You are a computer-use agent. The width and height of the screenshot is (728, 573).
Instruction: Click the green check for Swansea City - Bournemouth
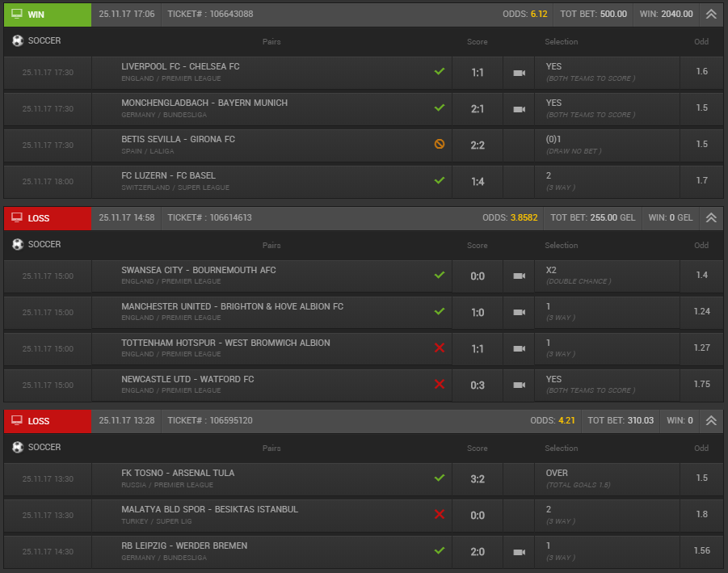pos(440,275)
